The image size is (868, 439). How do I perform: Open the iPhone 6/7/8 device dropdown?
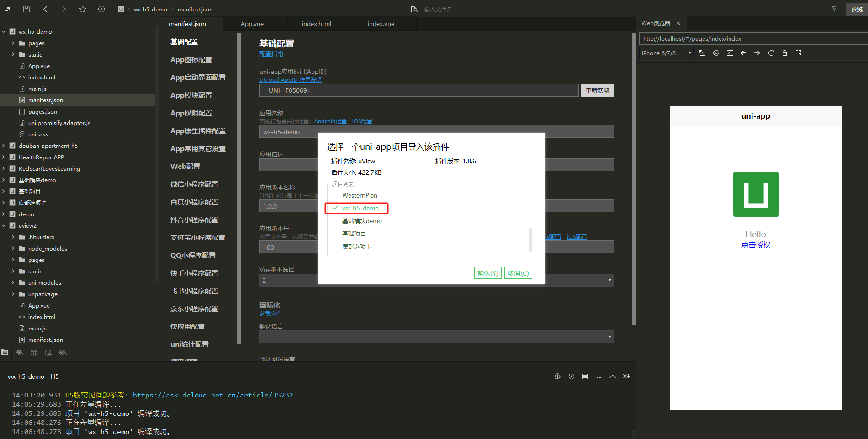click(667, 53)
